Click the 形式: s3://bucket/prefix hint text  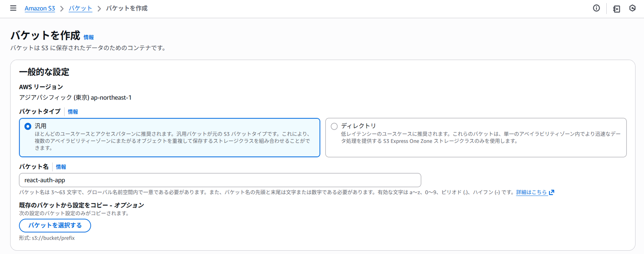pos(47,238)
